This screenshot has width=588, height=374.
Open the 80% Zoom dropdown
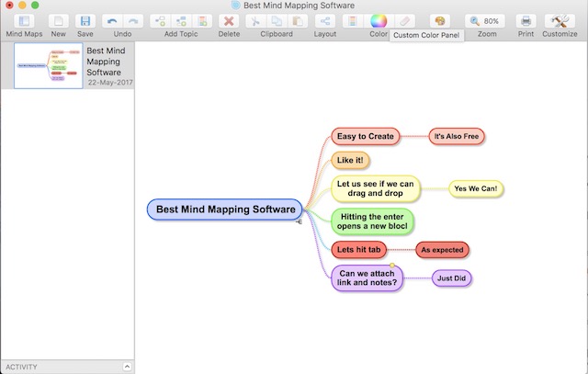click(485, 21)
